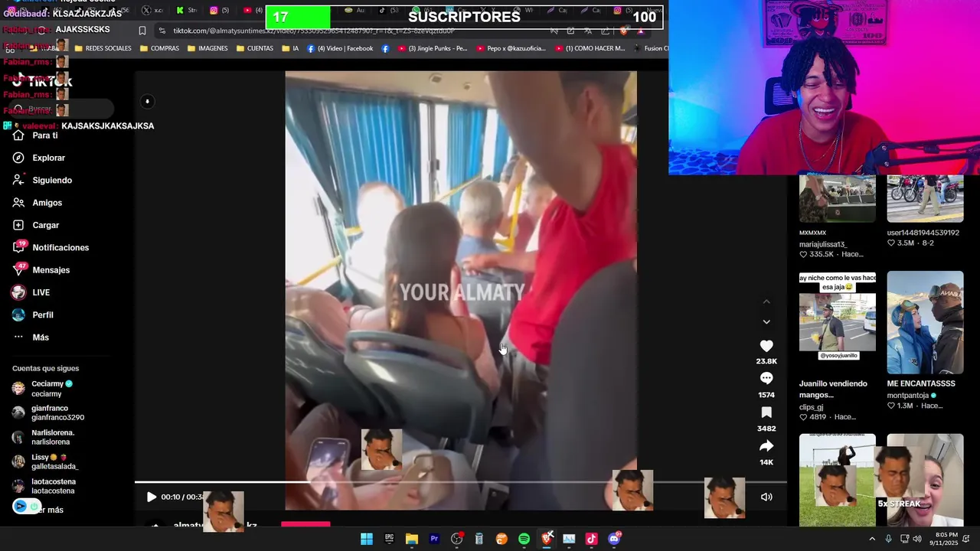Open Adobe Premiere Pro from taskbar
The image size is (980, 551).
pos(434,539)
